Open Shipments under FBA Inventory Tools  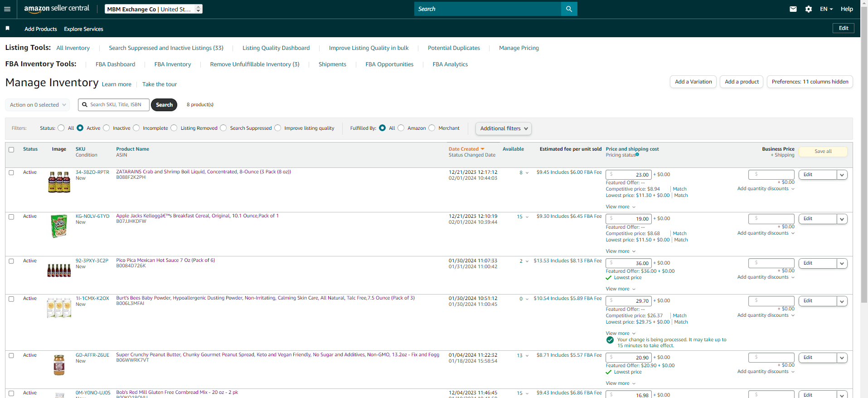(332, 64)
